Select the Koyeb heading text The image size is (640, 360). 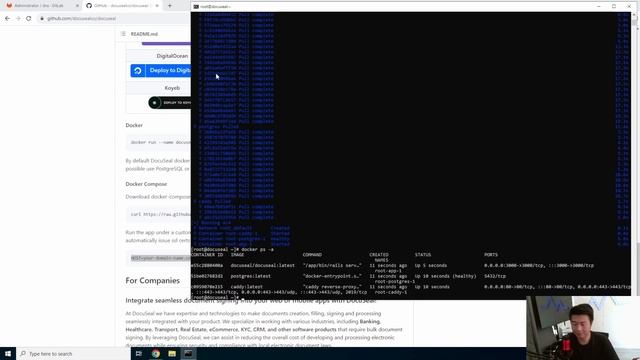pyautogui.click(x=172, y=88)
